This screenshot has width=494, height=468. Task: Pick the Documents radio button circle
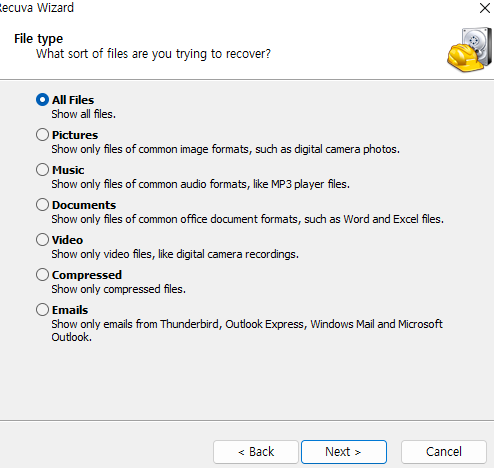click(x=42, y=205)
